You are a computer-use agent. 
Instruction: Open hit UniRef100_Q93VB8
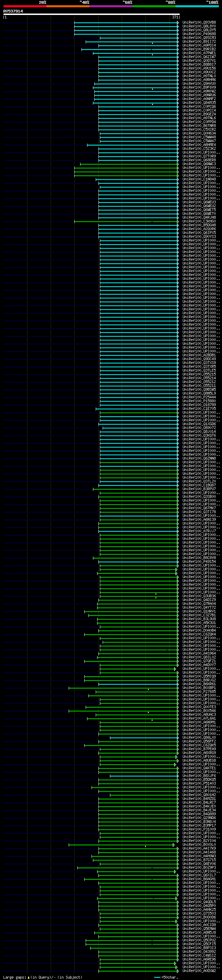pyautogui.click(x=199, y=23)
